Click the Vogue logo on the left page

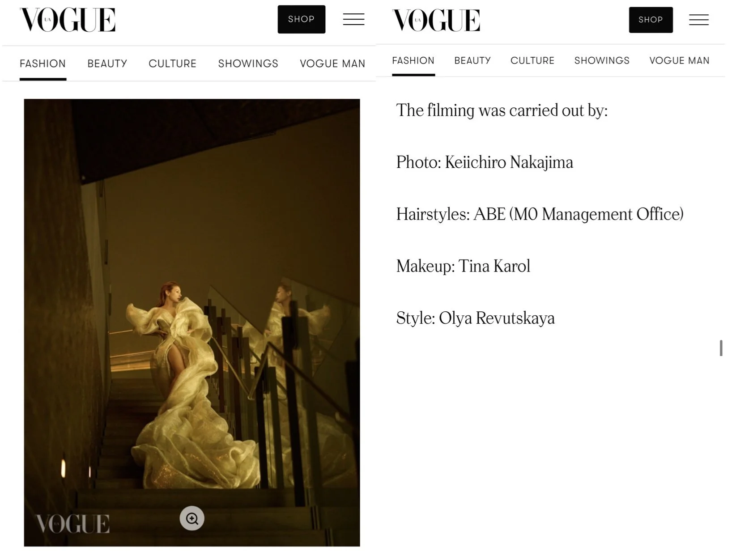point(68,20)
